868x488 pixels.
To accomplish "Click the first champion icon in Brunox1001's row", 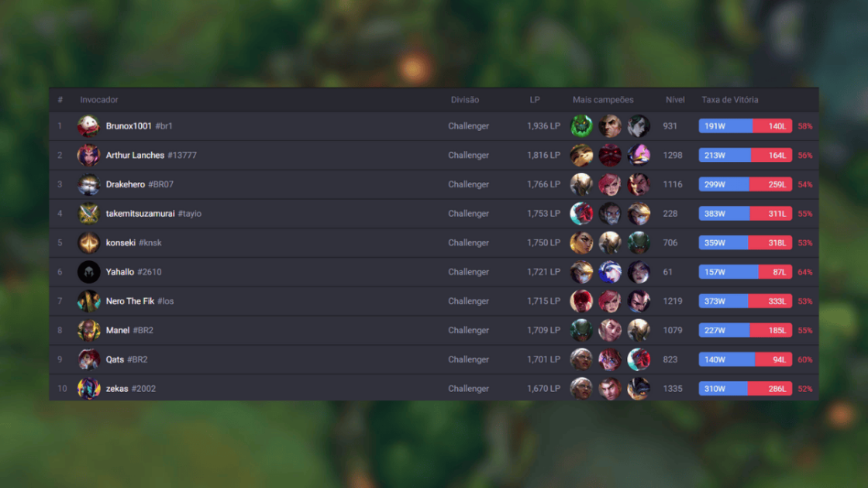I will (x=581, y=126).
